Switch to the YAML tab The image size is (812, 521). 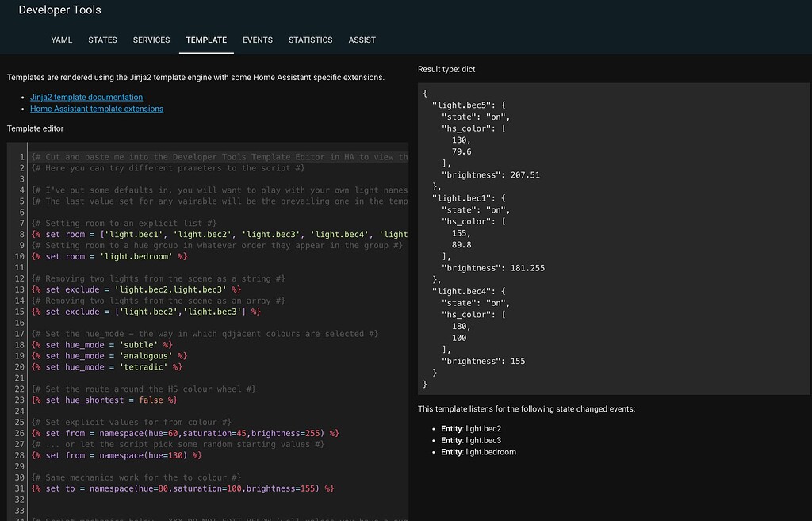point(61,40)
